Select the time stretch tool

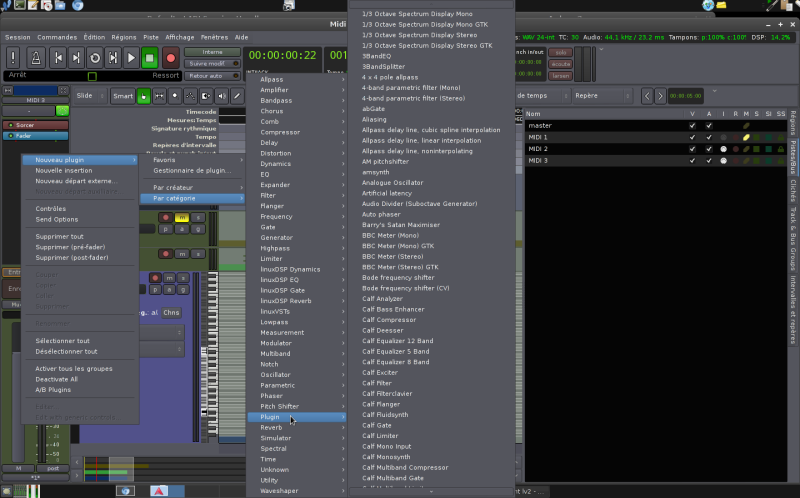point(206,96)
